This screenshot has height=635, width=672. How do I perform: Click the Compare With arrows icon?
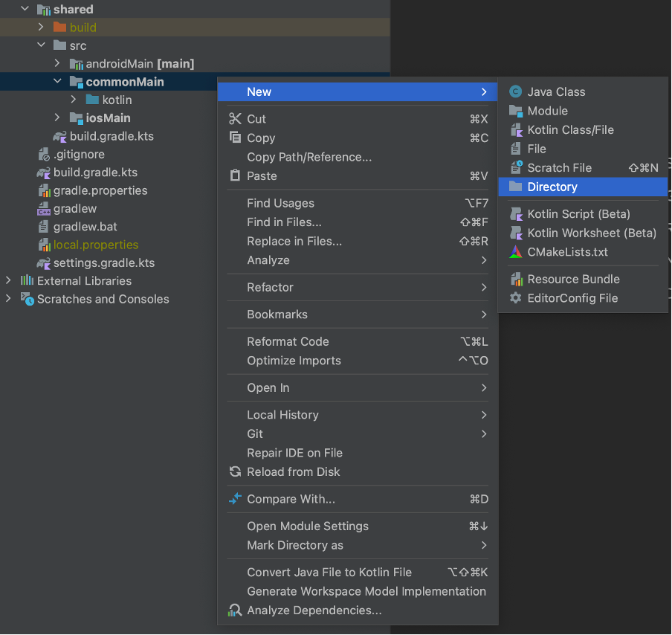point(235,499)
